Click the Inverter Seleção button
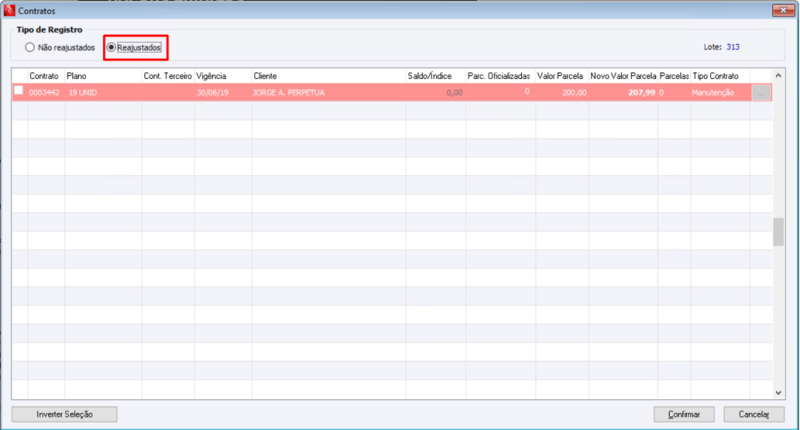 click(x=64, y=414)
